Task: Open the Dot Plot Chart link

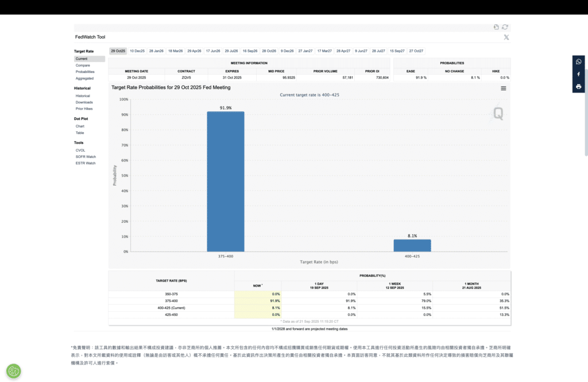Action: point(80,126)
